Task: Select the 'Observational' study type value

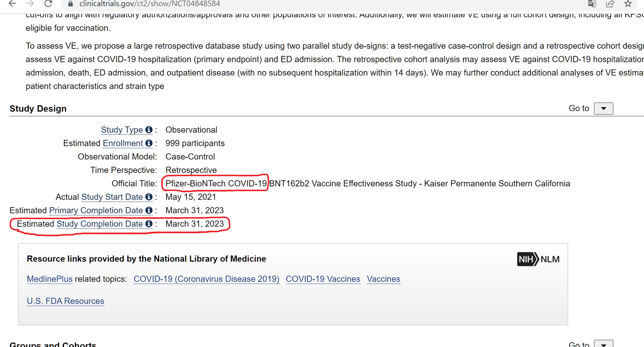Action: pyautogui.click(x=191, y=130)
